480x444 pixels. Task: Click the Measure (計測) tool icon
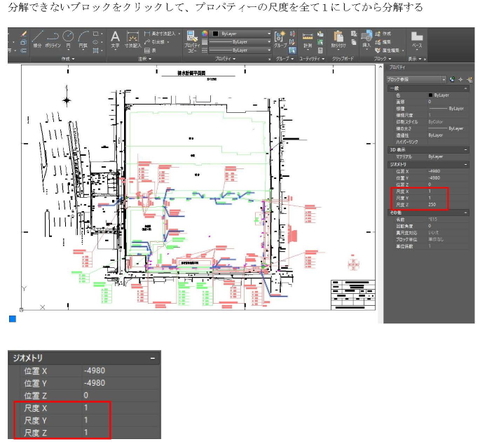(307, 39)
